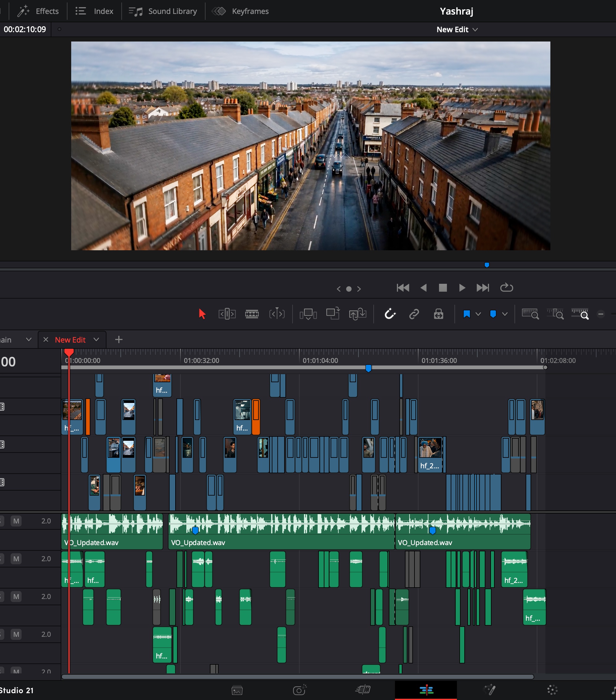The width and height of the screenshot is (616, 700).
Task: Open the Cut page
Action: pyautogui.click(x=363, y=689)
